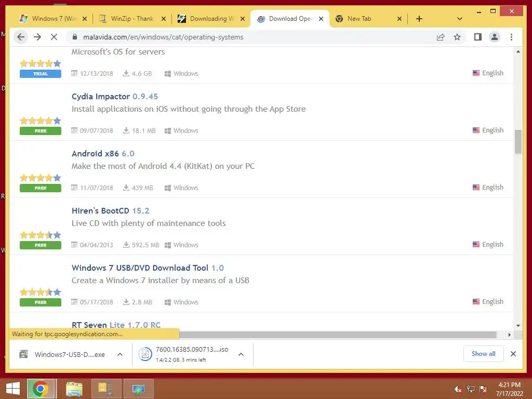This screenshot has height=399, width=532.
Task: Stop loading the malavida page
Action: click(54, 37)
